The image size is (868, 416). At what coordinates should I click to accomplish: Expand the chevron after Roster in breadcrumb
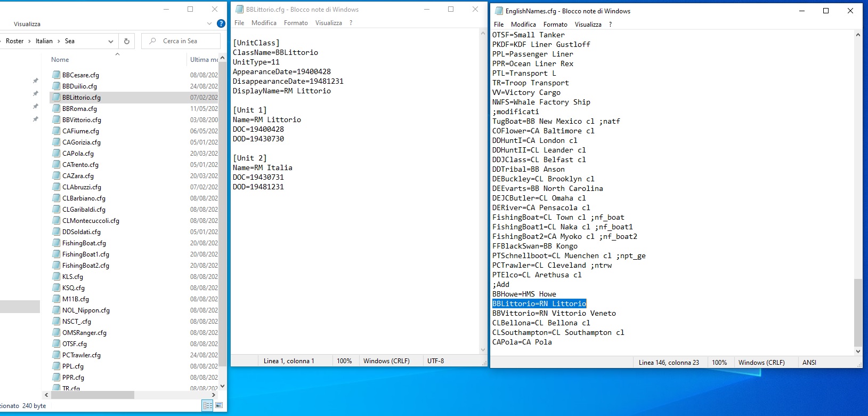(30, 41)
